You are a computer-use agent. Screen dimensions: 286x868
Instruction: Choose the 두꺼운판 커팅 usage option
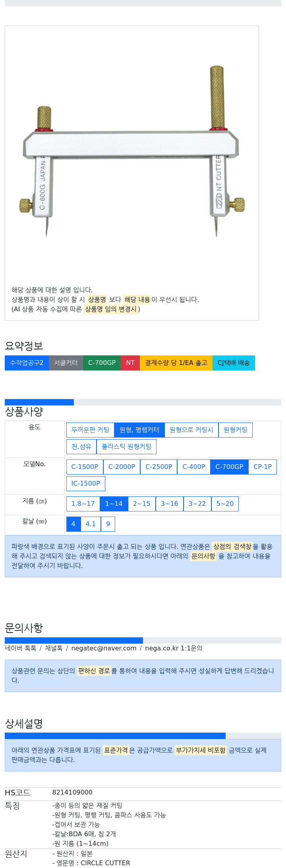pyautogui.click(x=90, y=430)
